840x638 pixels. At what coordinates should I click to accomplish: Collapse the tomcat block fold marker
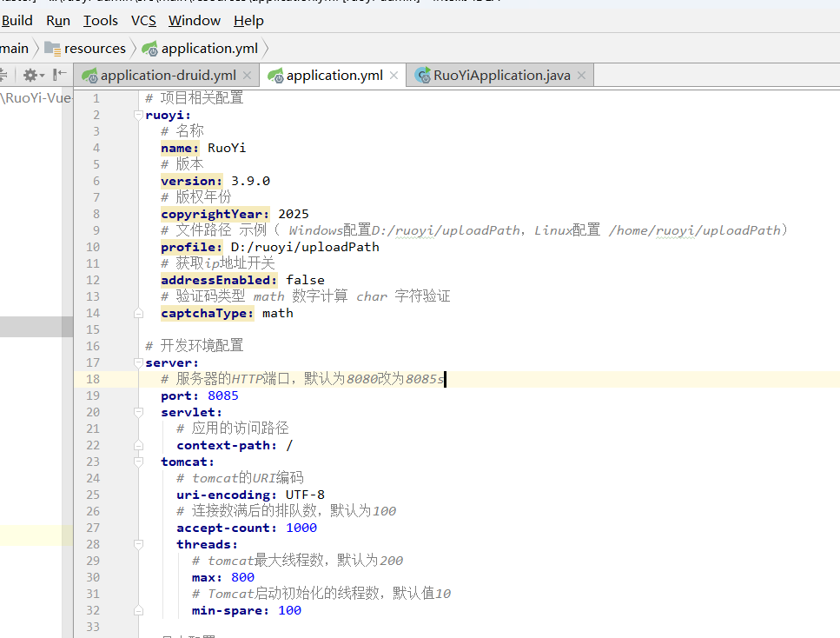coord(138,462)
